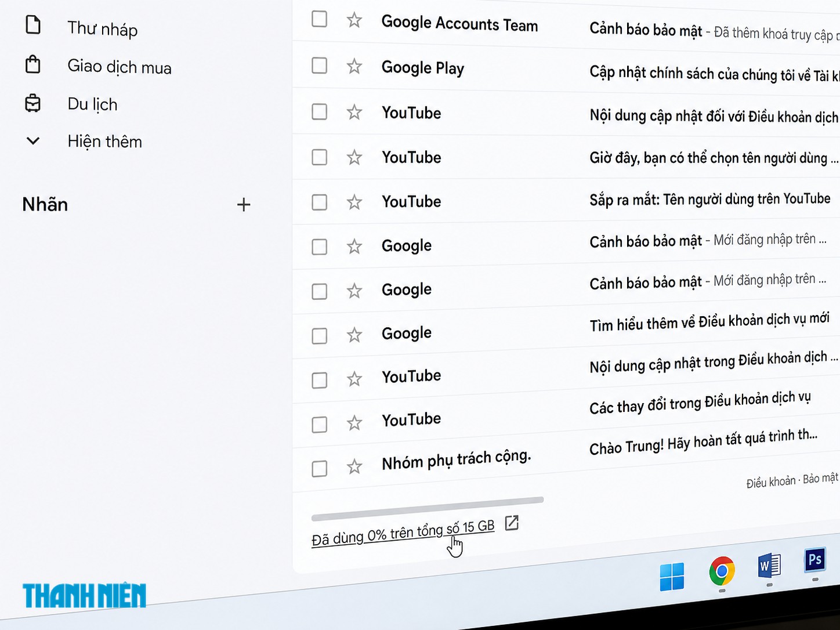Open 'Tìm hiểu thêm về Điều khoản dịch vụ mới'
This screenshot has height=630, width=840.
coord(566,328)
